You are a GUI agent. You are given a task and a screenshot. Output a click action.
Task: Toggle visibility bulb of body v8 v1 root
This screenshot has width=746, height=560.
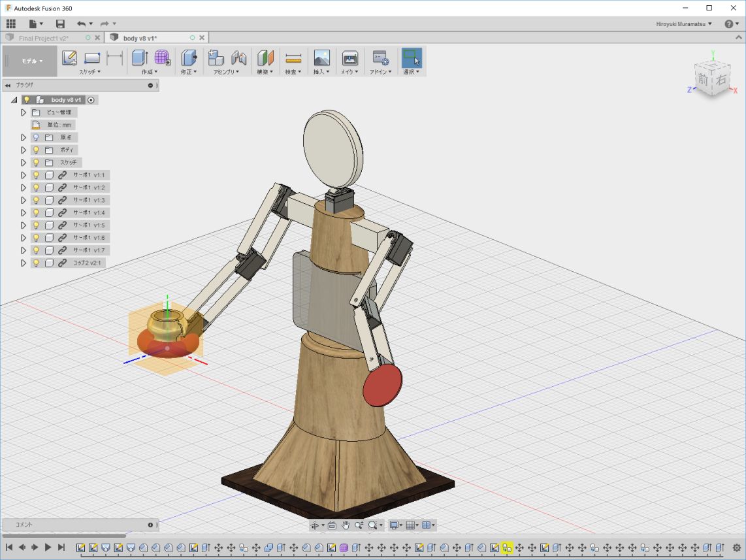(27, 100)
